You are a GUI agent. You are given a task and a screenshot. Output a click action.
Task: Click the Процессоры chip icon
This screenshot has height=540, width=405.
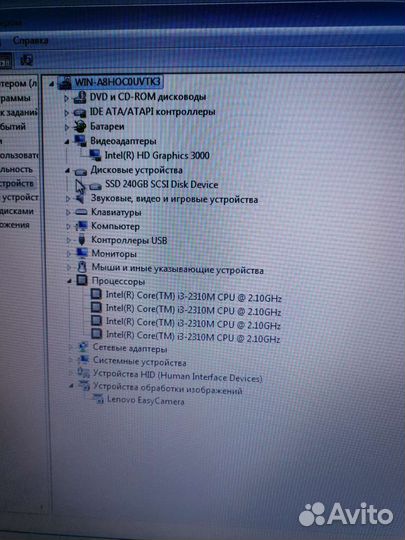click(82, 281)
